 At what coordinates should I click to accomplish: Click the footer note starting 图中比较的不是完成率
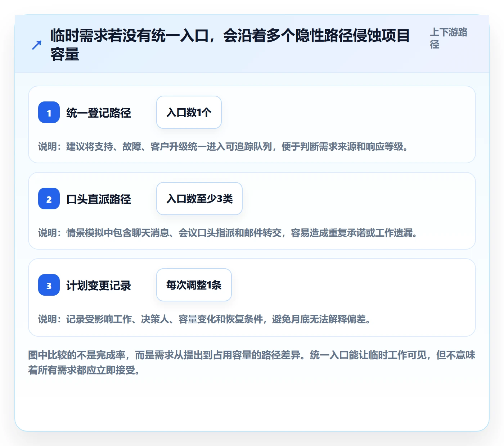click(252, 363)
